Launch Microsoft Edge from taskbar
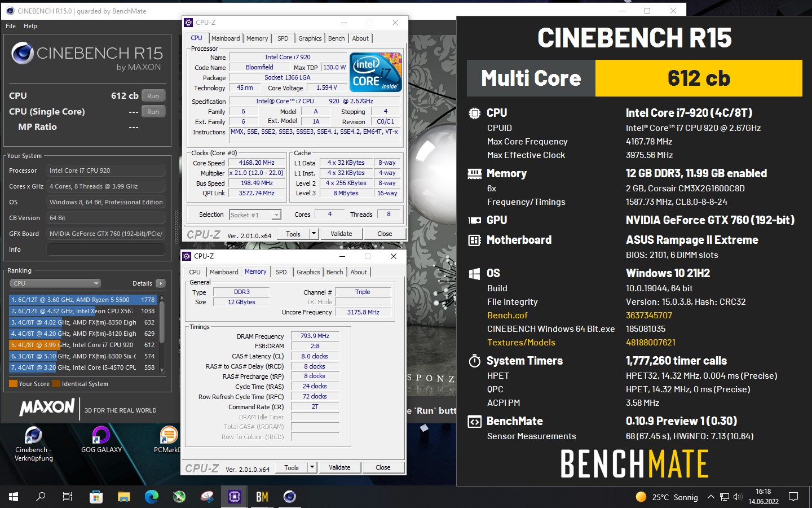Screen dimensions: 812x508 pos(151,497)
